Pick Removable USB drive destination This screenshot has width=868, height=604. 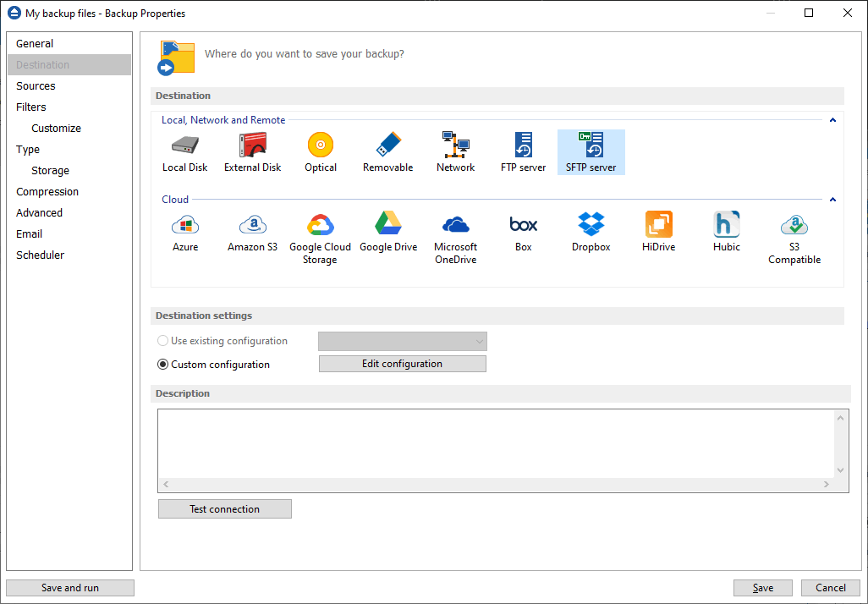388,152
